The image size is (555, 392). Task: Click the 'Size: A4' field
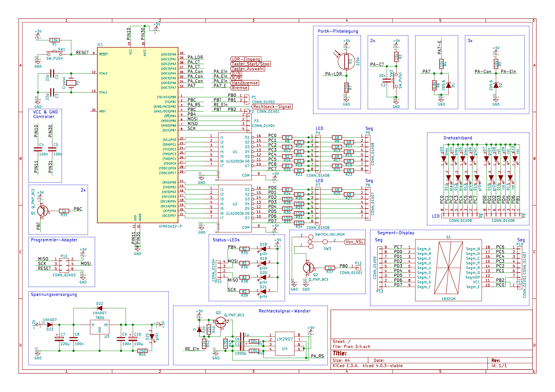point(341,360)
